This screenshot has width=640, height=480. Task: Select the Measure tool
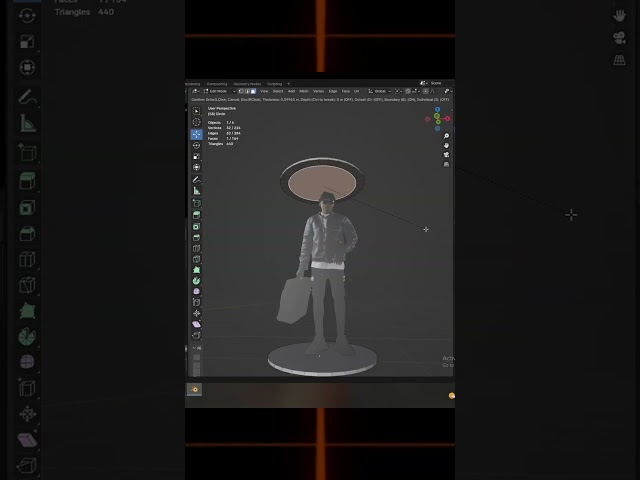click(x=196, y=191)
